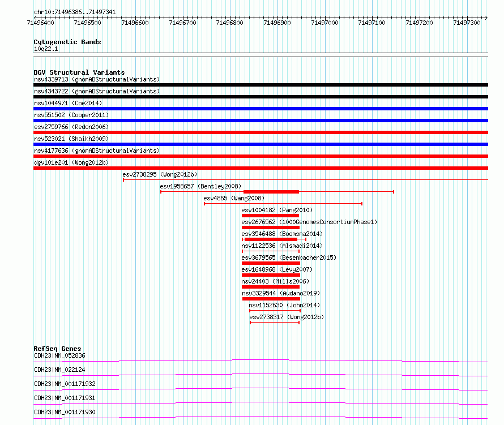
Task: Click the DGV Structural Variants track title
Action: (x=79, y=72)
